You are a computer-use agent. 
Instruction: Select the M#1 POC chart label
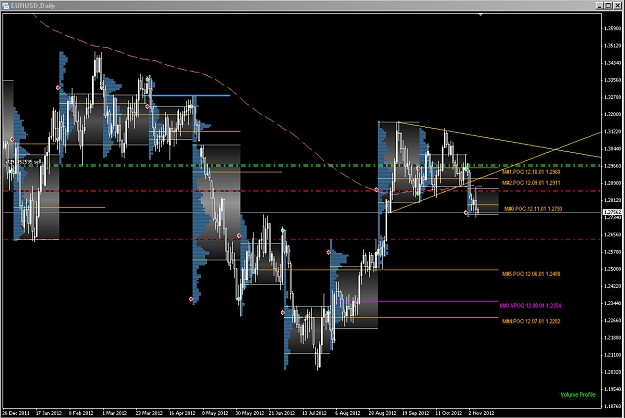pos(531,172)
